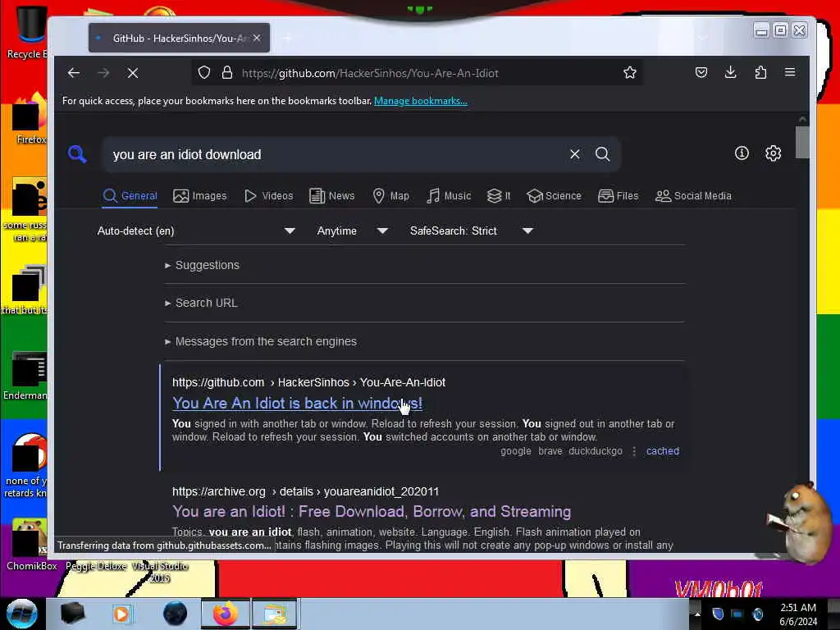The height and width of the screenshot is (630, 840).
Task: Switch to the Files category
Action: point(619,196)
